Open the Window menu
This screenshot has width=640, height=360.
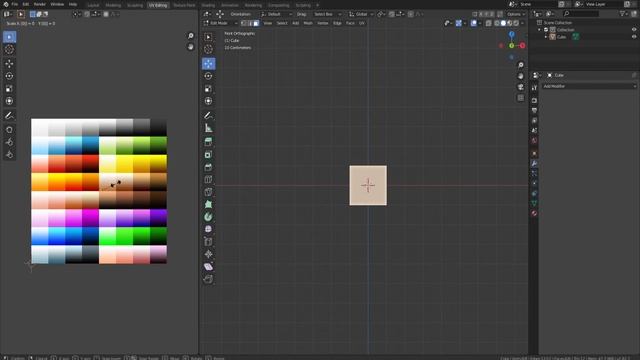pyautogui.click(x=57, y=4)
